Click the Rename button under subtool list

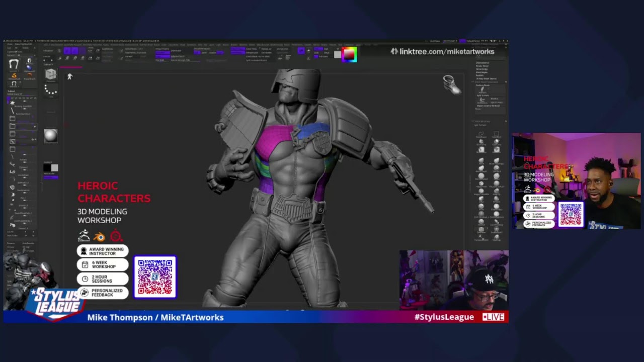pyautogui.click(x=12, y=243)
